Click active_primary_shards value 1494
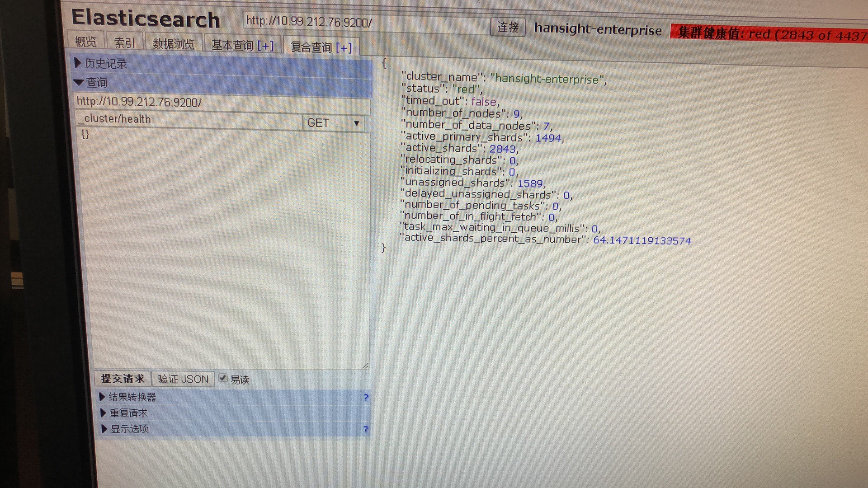This screenshot has height=488, width=868. [x=548, y=138]
